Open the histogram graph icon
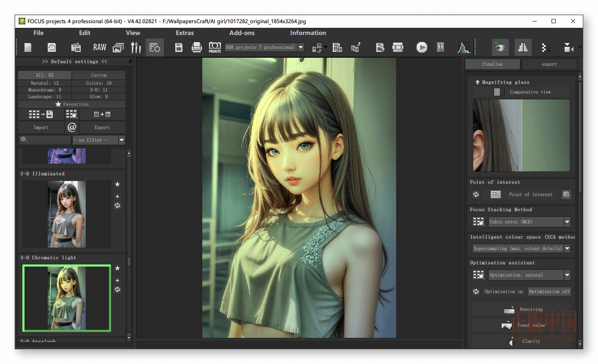The width and height of the screenshot is (598, 364). click(464, 47)
